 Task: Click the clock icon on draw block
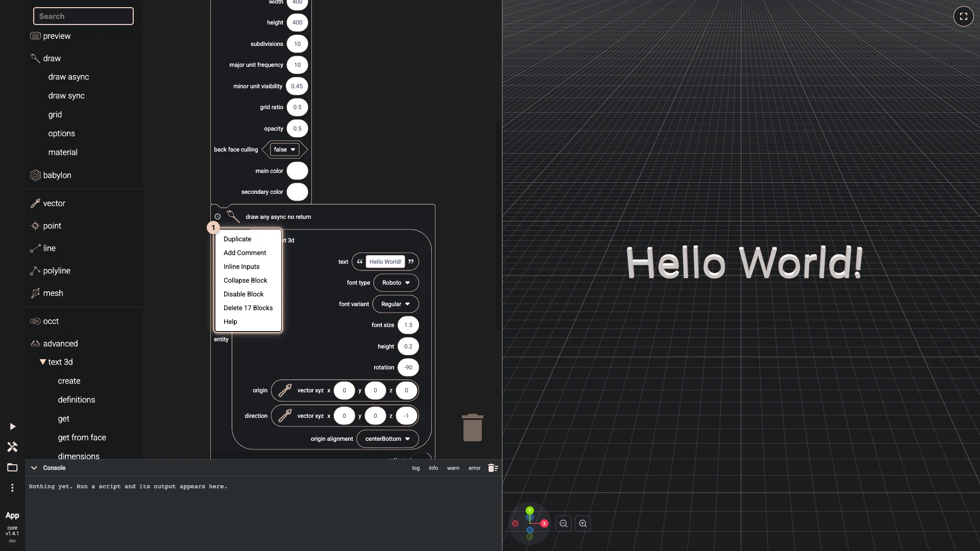tap(217, 217)
